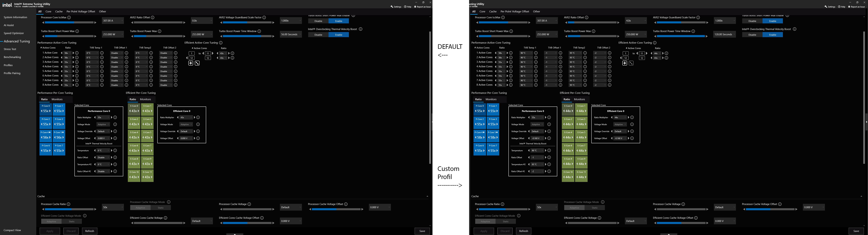Open AVX2 Ratio Offset 4.0x dropdown, right window
Image resolution: width=868 pixels, height=235 pixels.
coord(636,21)
